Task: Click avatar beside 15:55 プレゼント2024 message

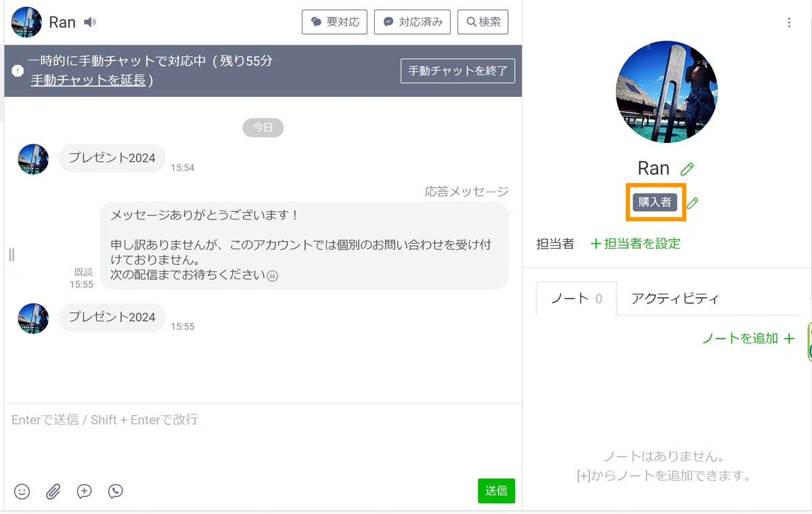Action: pos(33,318)
